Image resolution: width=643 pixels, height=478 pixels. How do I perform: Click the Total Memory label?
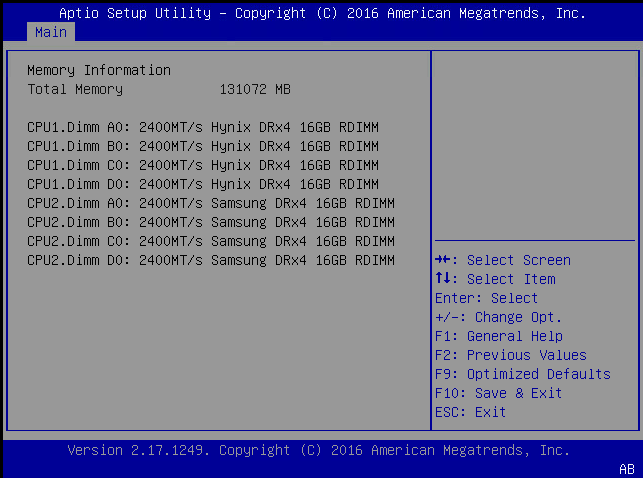(x=75, y=89)
